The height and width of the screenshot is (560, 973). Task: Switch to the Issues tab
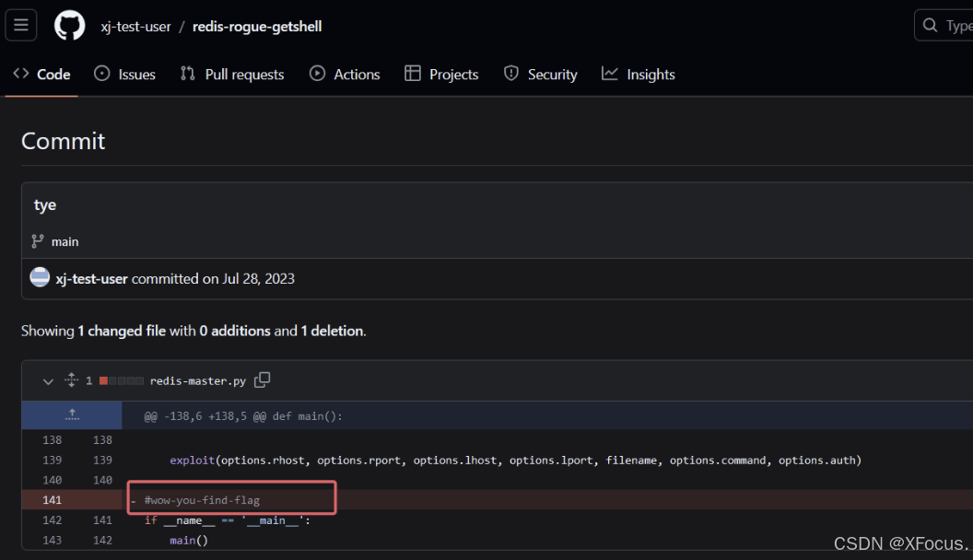pos(124,75)
